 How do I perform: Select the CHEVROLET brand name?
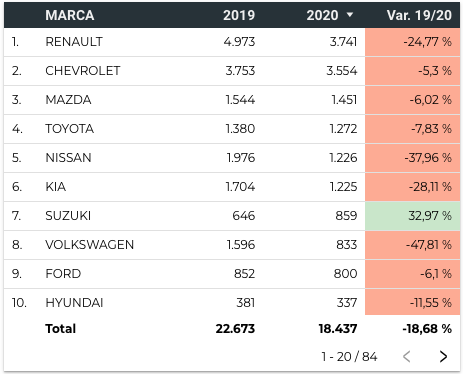click(x=83, y=71)
